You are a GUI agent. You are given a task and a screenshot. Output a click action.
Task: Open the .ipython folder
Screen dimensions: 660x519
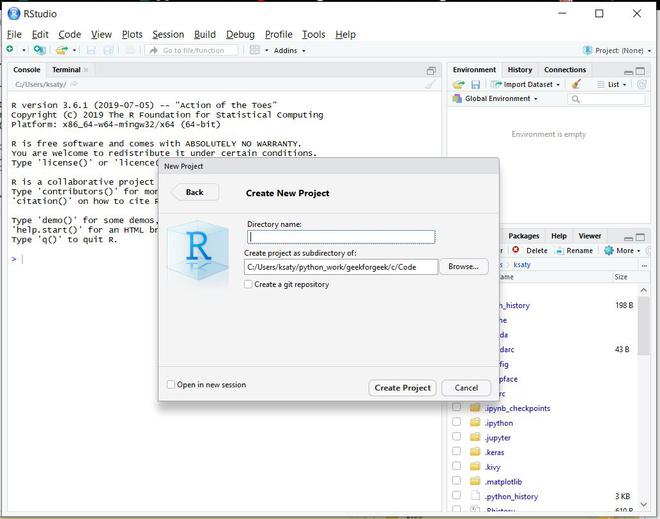[499, 423]
